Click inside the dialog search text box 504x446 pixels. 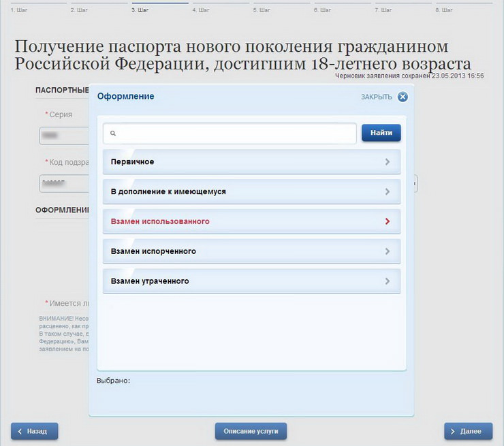[x=235, y=133]
